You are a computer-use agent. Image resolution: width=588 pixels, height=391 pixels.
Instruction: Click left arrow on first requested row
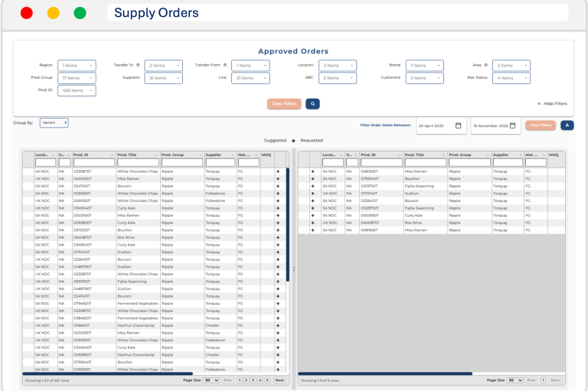[x=312, y=172]
